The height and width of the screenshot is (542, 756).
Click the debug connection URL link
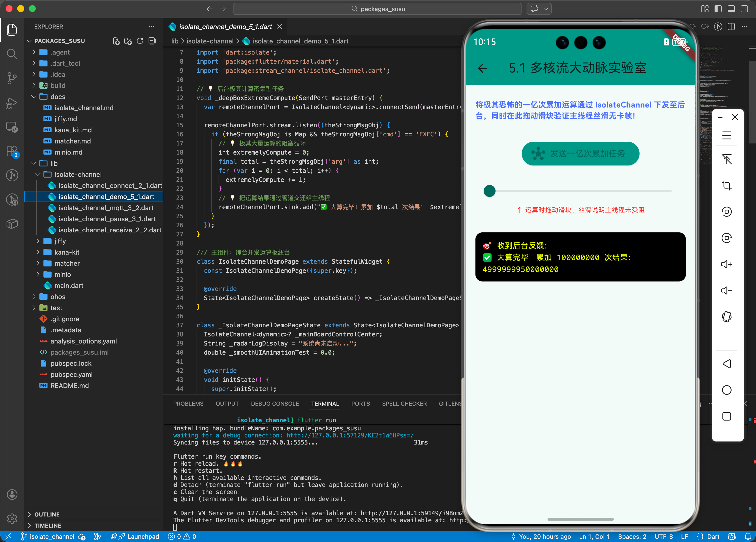(x=350, y=435)
